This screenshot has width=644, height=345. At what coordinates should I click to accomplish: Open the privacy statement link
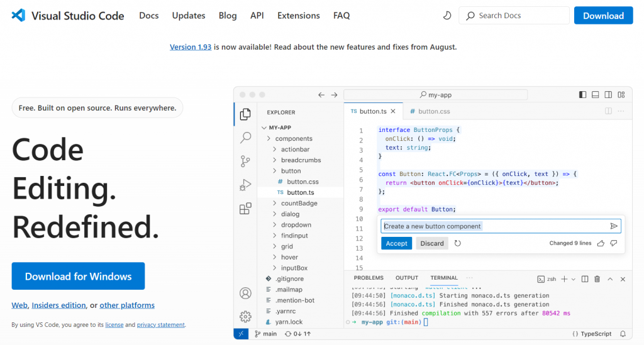(x=160, y=324)
